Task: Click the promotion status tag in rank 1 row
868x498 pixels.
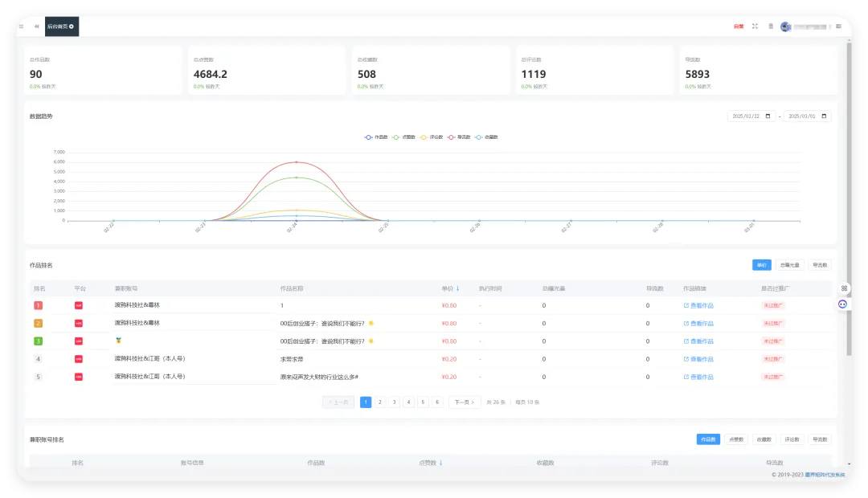Action: tap(773, 305)
